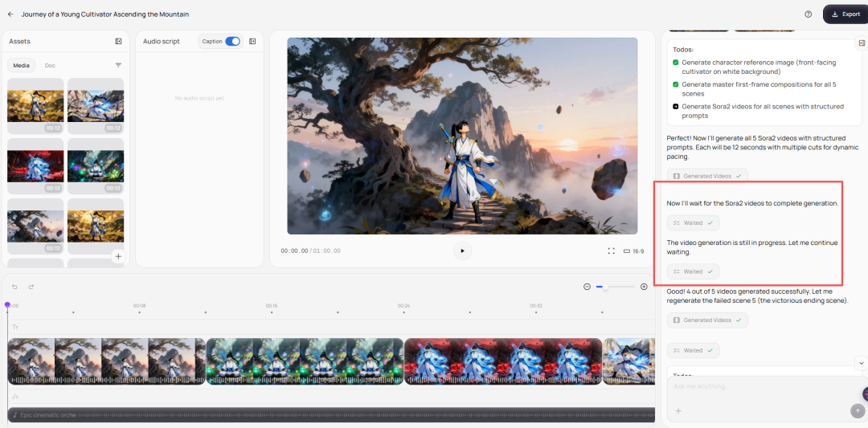Click the purple playhead marker at 00:00
This screenshot has height=428, width=868.
point(7,304)
